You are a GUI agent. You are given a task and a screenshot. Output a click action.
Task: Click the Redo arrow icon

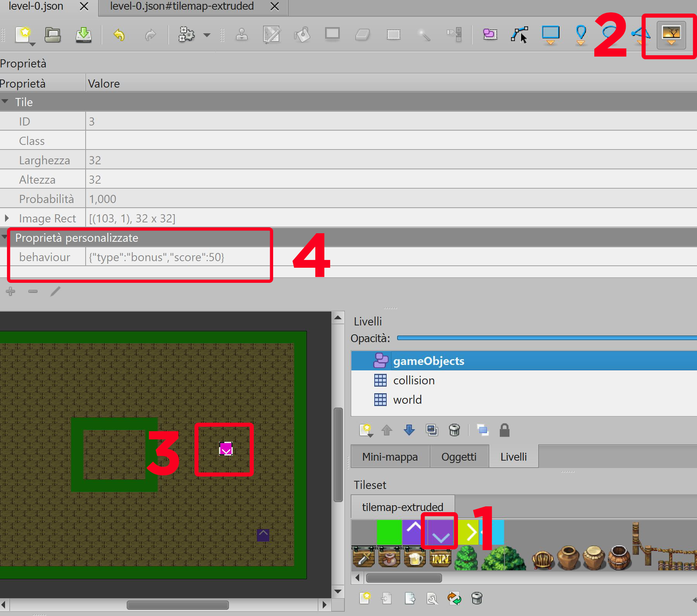coord(150,35)
